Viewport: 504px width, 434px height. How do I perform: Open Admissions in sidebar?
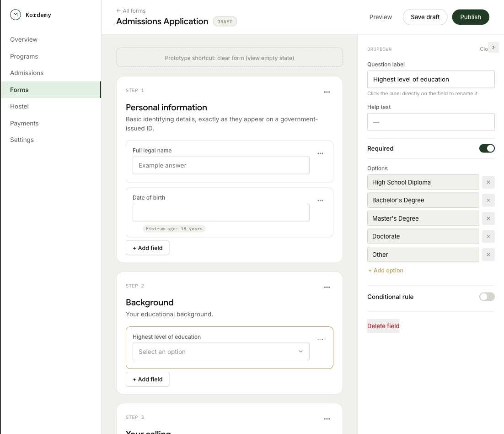[x=27, y=73]
